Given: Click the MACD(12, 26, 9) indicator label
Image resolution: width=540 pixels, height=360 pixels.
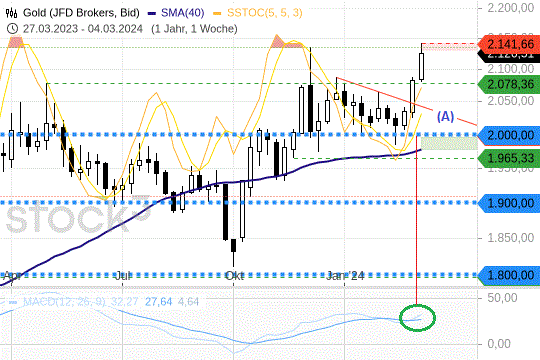Looking at the screenshot, I should click(64, 302).
